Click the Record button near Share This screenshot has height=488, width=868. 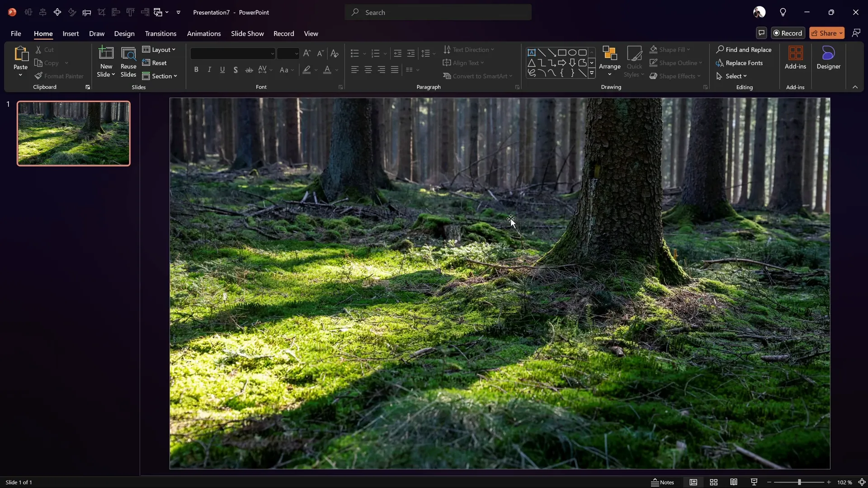[x=788, y=33]
